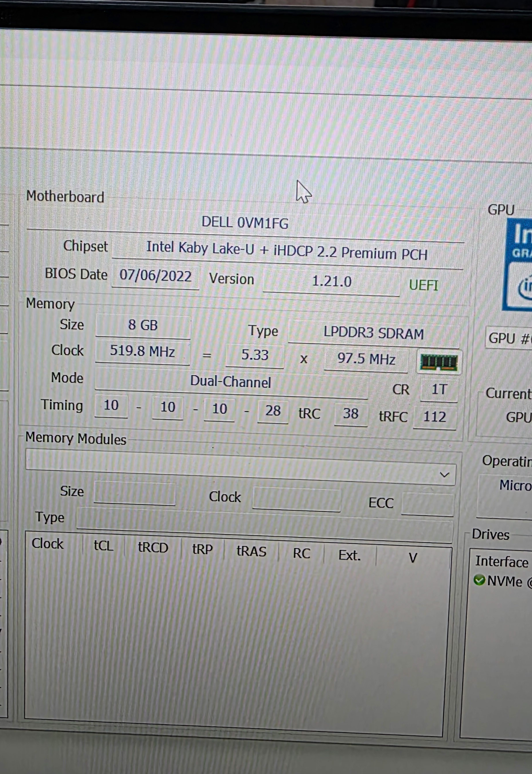The width and height of the screenshot is (532, 774).
Task: Click the tCL column header
Action: (103, 546)
